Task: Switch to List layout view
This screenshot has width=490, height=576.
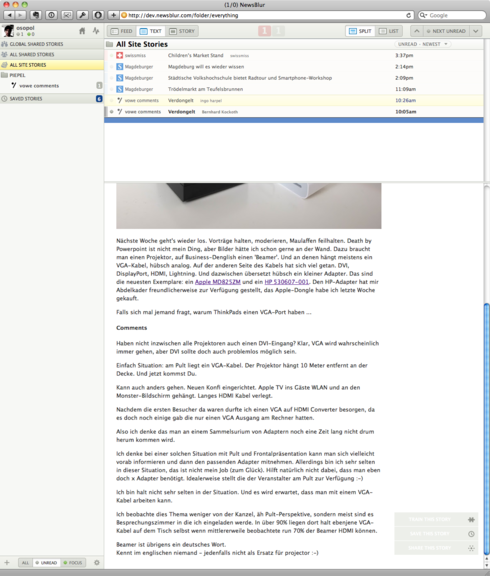Action: point(389,31)
